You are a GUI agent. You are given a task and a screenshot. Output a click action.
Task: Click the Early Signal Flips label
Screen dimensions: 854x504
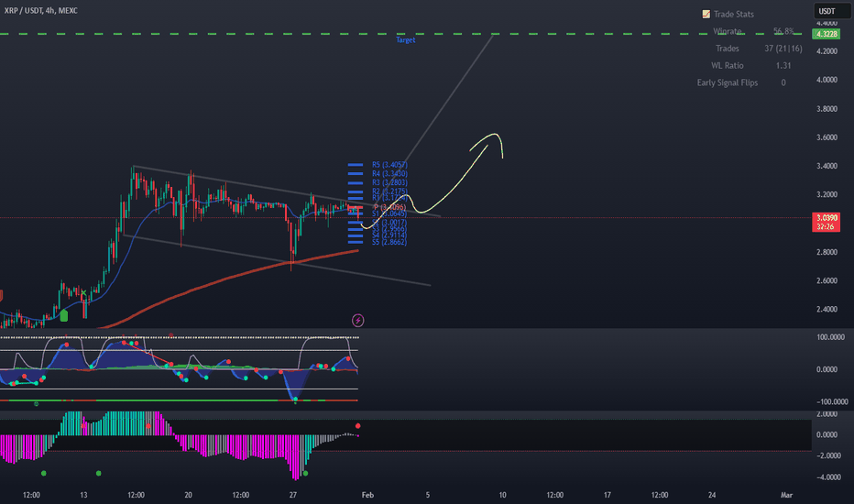click(728, 82)
